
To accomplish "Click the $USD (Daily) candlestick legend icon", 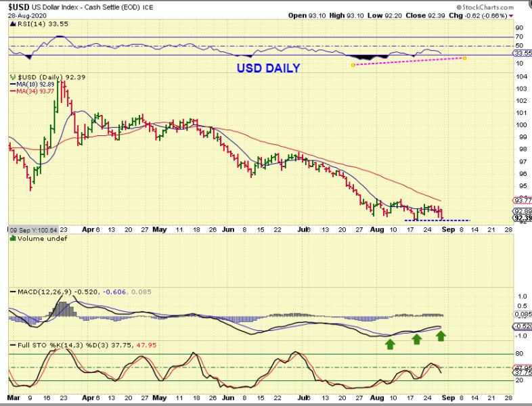I will coord(13,77).
